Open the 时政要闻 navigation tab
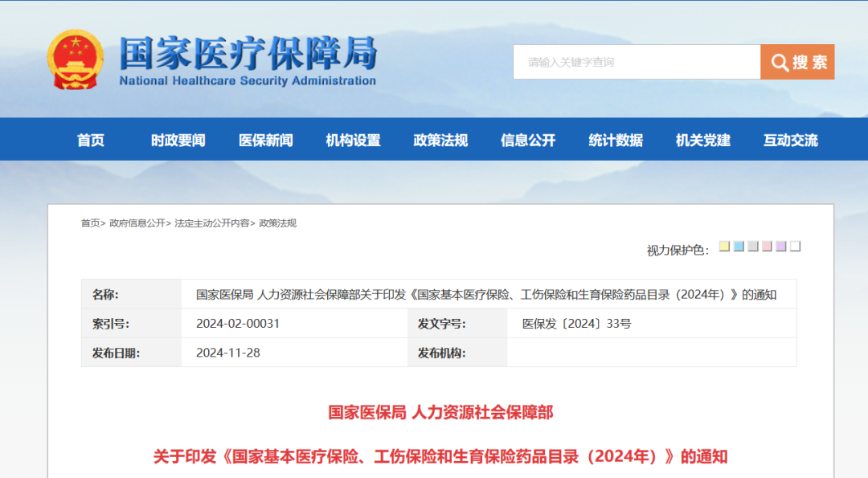The height and width of the screenshot is (478, 868). point(178,140)
